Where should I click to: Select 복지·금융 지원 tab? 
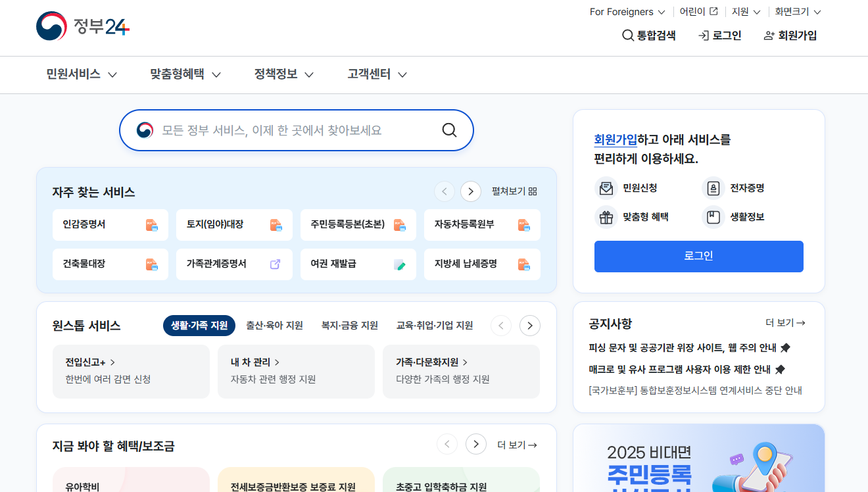tap(350, 326)
